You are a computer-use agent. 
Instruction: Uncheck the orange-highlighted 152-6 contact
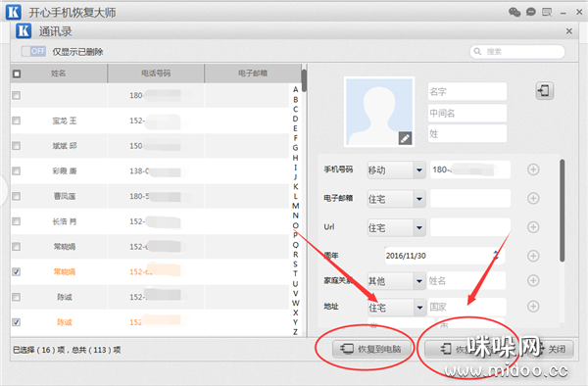coord(16,272)
